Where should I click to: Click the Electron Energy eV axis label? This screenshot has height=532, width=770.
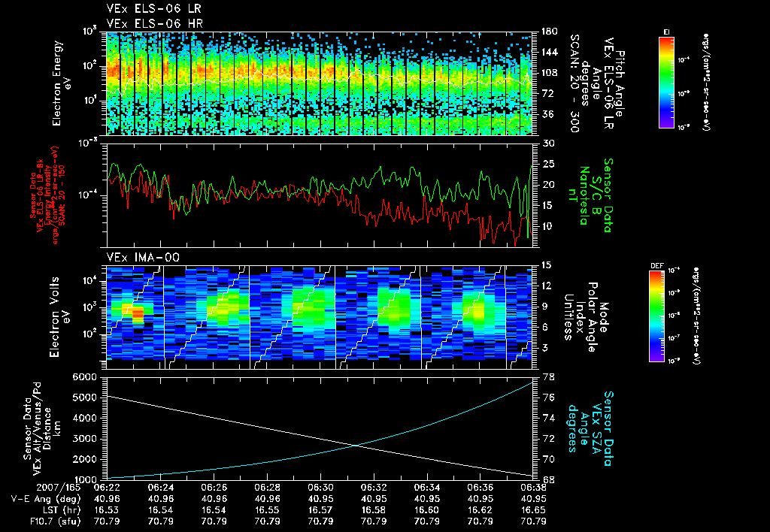tap(63, 83)
